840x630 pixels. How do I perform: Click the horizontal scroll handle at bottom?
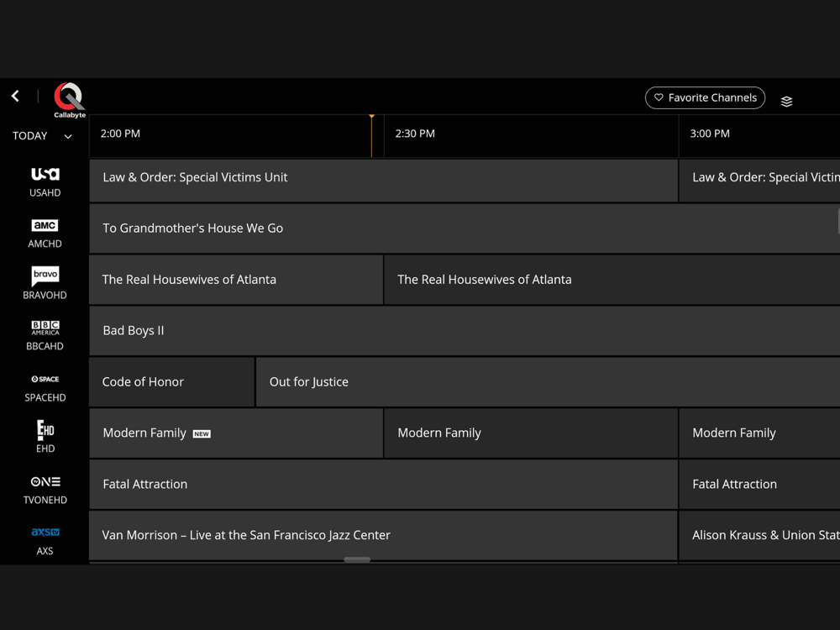pyautogui.click(x=357, y=559)
